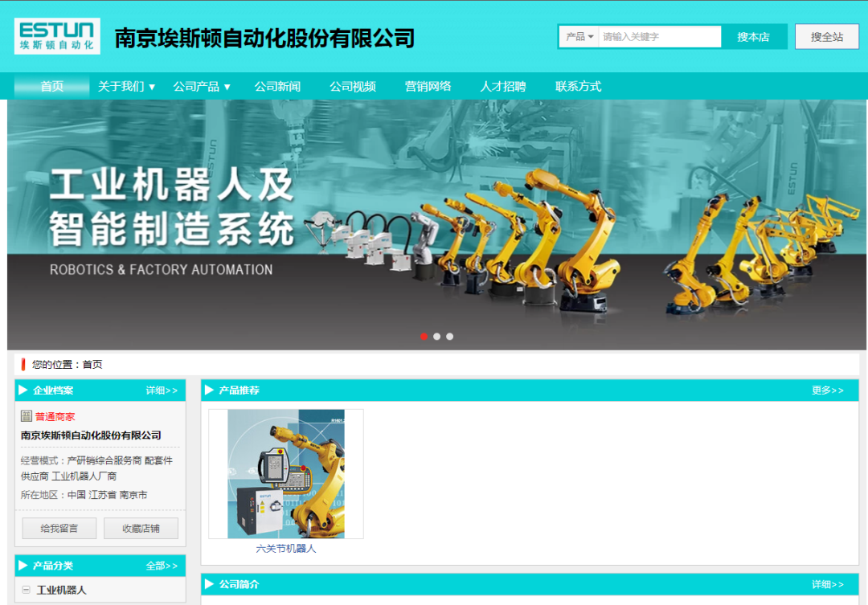Open 详细>> in the 公司简介 panel
Viewport: 868px width, 605px height.
click(828, 584)
